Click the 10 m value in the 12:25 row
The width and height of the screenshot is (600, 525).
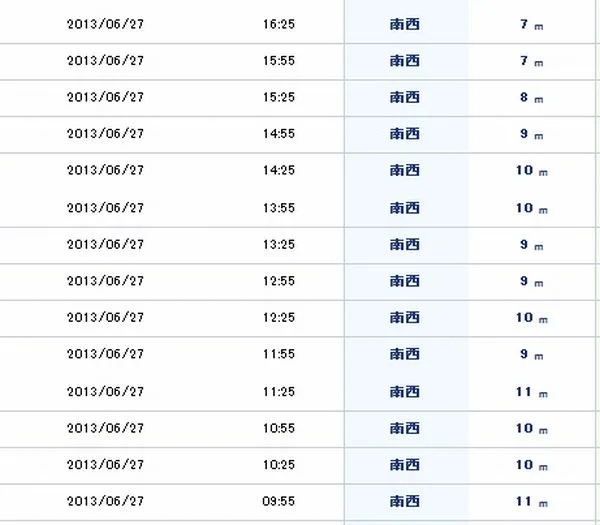(532, 318)
